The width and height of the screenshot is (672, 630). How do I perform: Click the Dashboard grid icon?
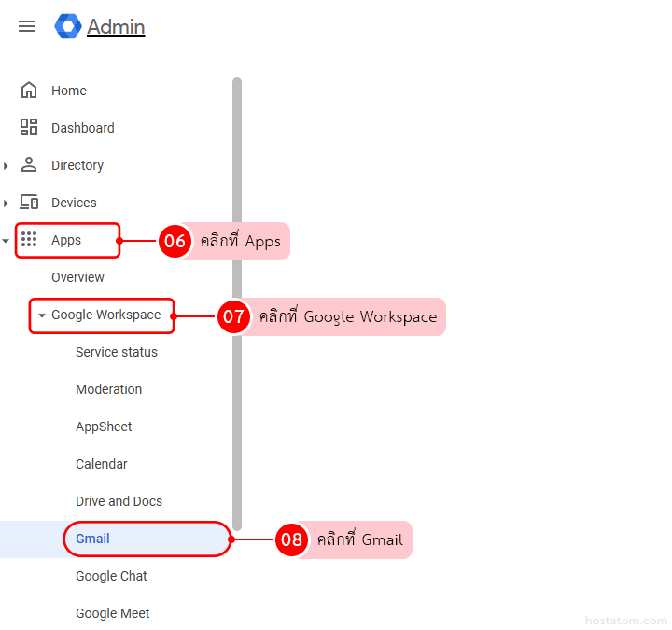click(29, 128)
